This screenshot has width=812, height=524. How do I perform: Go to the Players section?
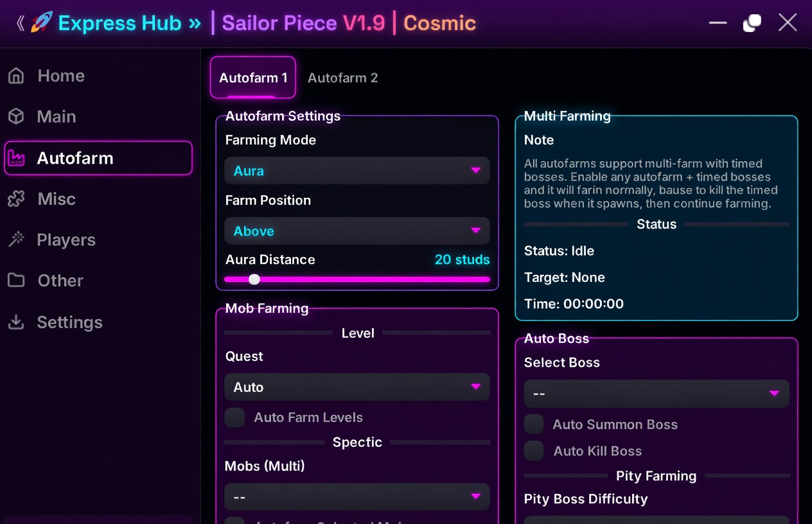[x=66, y=240]
